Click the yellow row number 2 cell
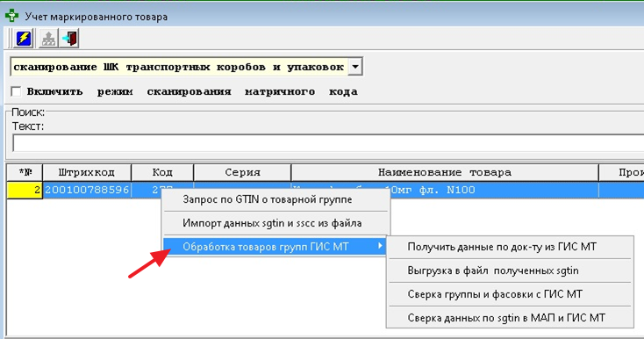Image resolution: width=644 pixels, height=339 pixels. (25, 191)
